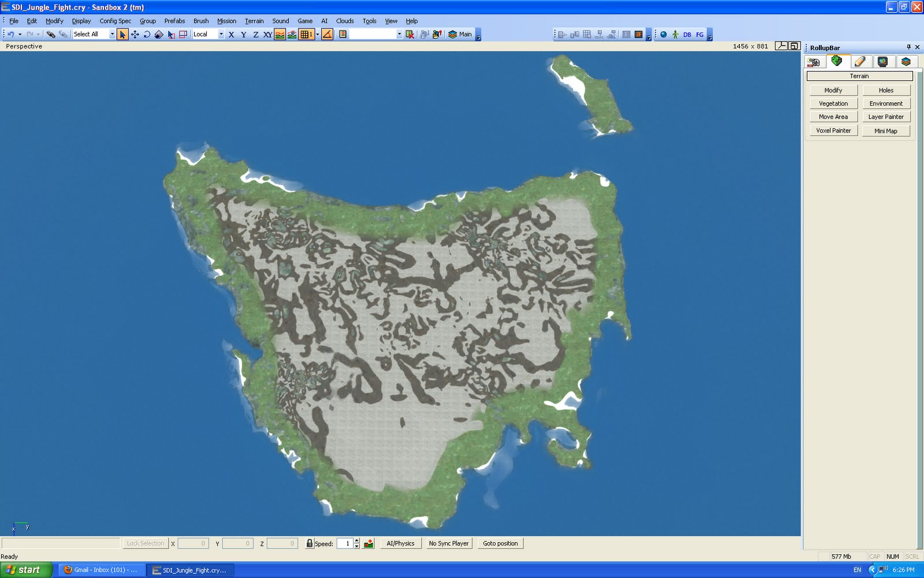Open the Terrain menu
924x578 pixels.
[x=254, y=21]
